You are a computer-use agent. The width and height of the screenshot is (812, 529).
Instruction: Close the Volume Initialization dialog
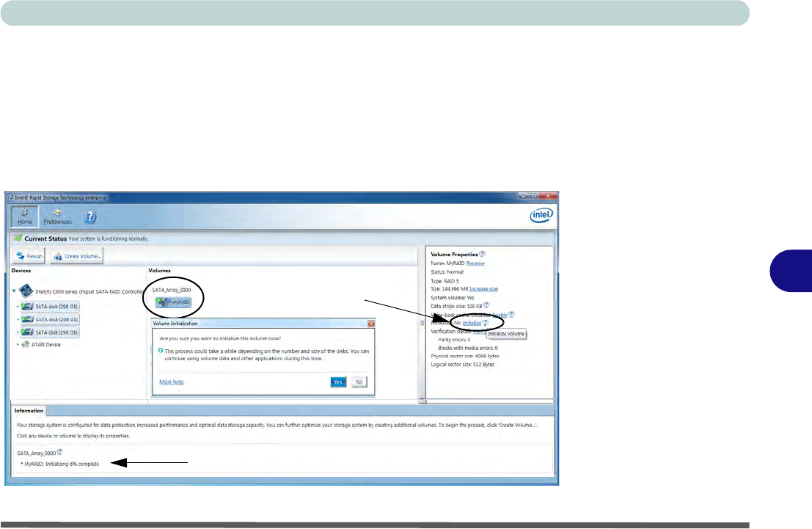point(370,324)
